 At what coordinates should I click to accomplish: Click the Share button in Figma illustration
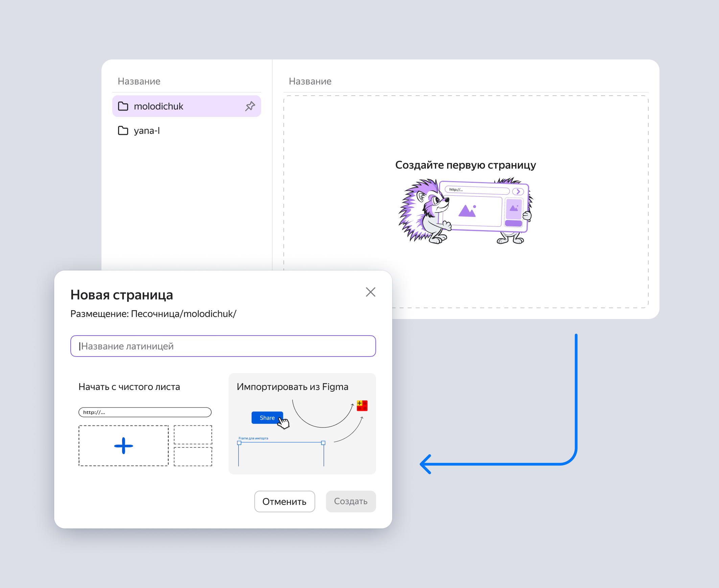[267, 418]
